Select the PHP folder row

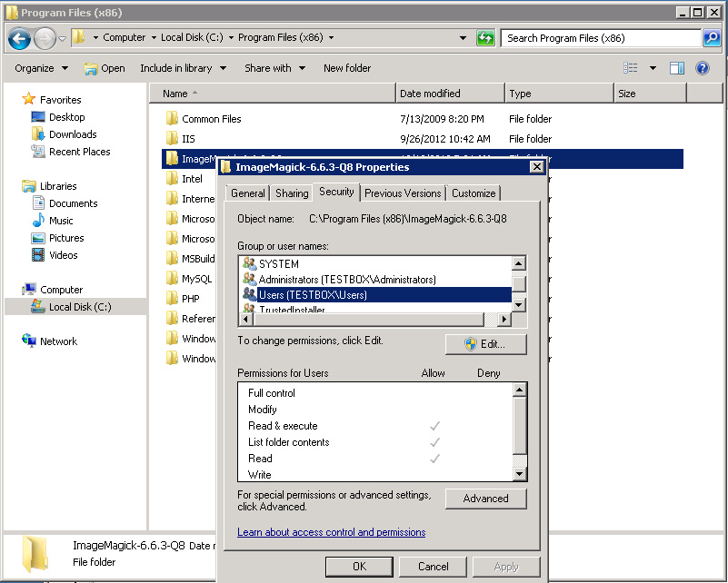tap(189, 299)
